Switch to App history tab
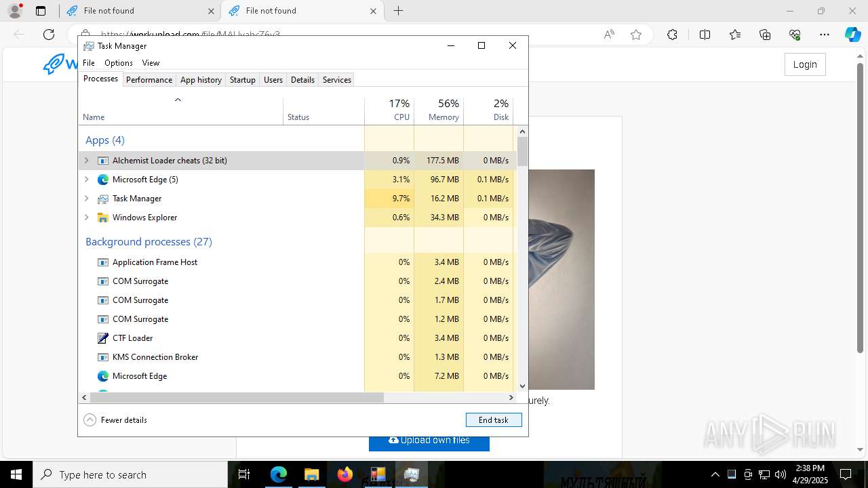 tap(201, 80)
